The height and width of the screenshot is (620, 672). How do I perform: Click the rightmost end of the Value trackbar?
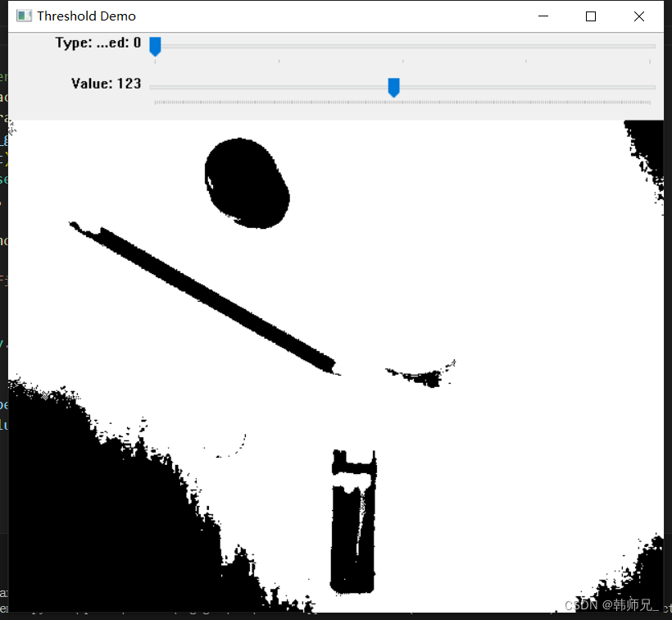(x=652, y=87)
